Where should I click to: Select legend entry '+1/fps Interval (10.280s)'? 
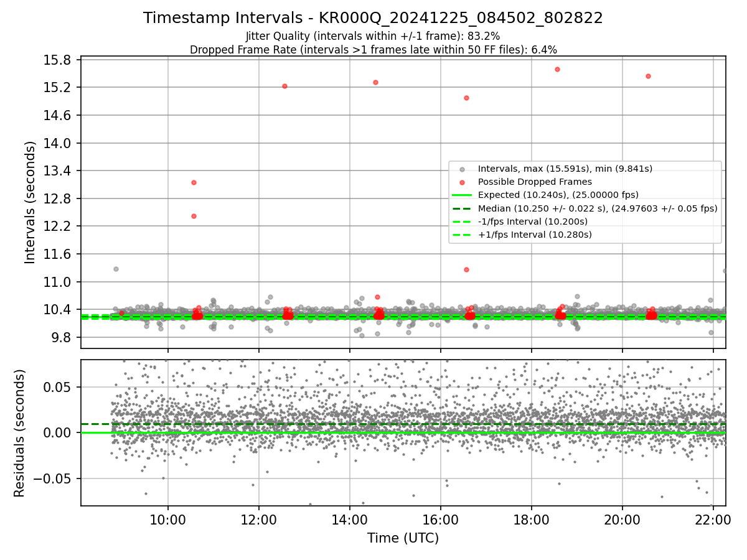click(x=534, y=235)
